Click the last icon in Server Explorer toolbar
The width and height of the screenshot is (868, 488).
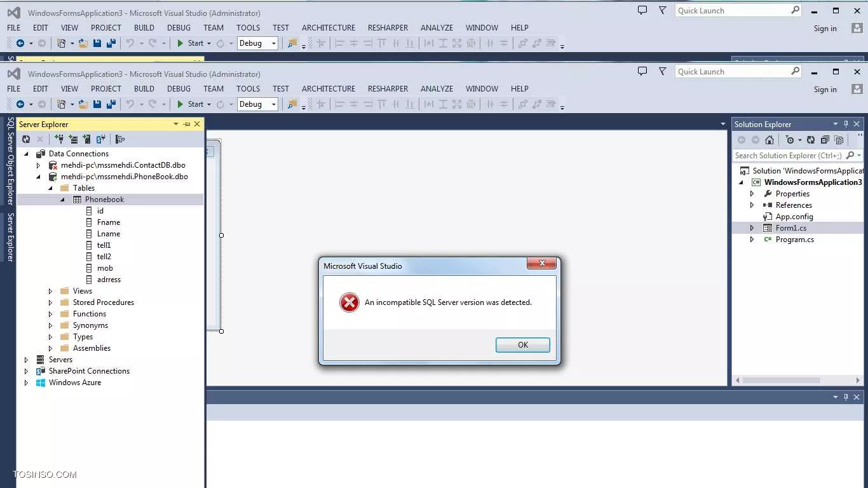click(x=120, y=139)
